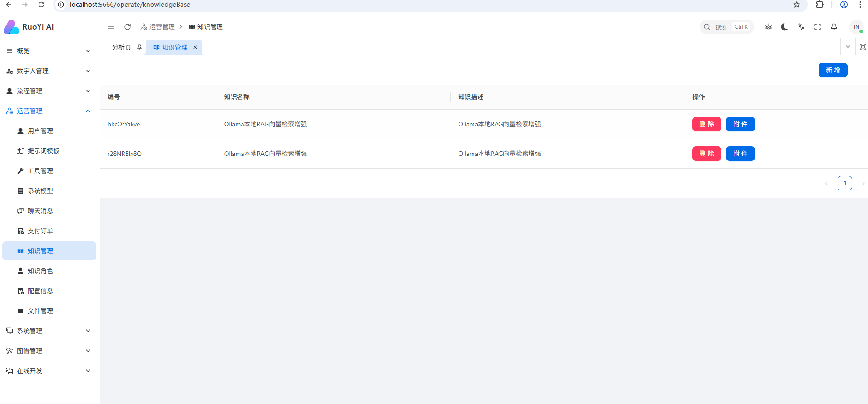868x404 pixels.
Task: Delete the hkcOrYakve knowledge row
Action: (706, 124)
